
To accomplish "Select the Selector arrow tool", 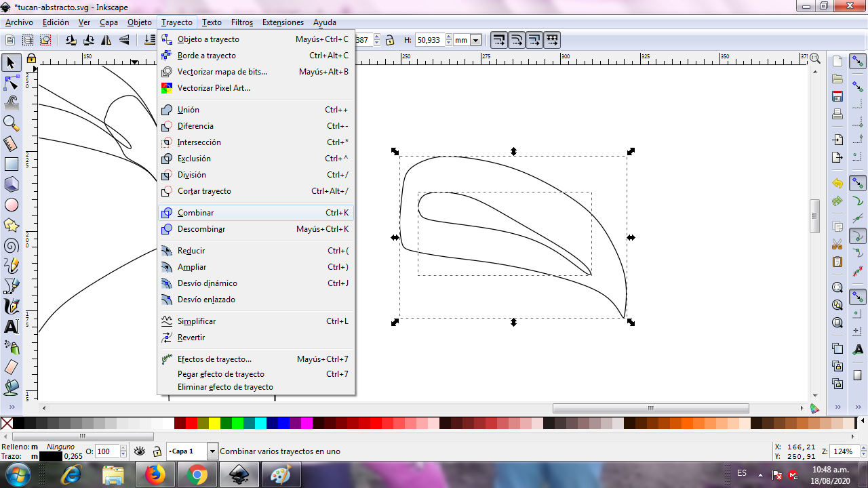I will click(x=11, y=63).
